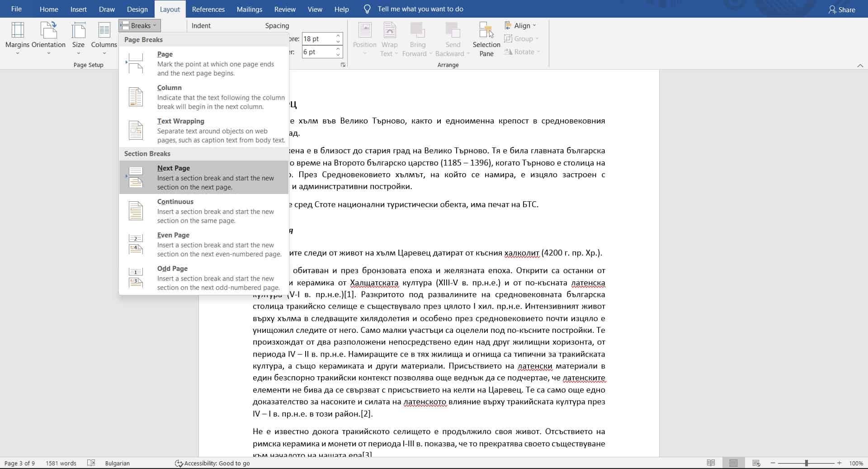Choose Continuous section break
868x469 pixels.
[x=203, y=211]
